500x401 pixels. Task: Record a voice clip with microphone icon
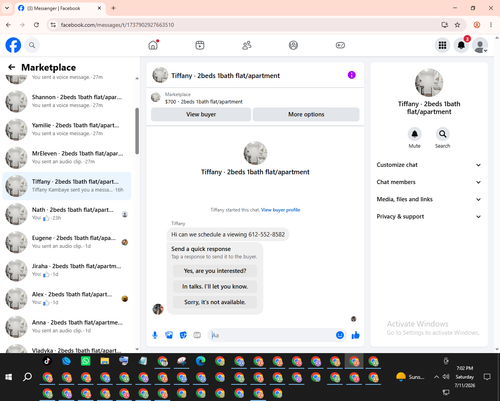click(155, 335)
